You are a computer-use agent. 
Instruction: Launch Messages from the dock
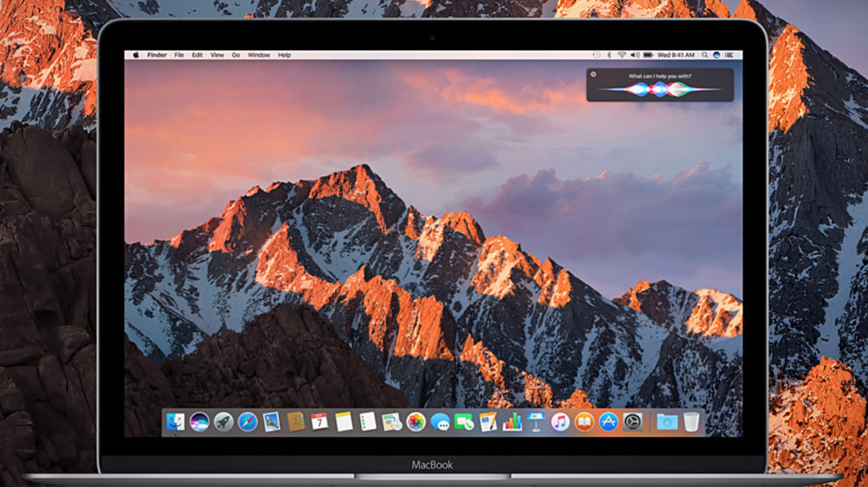tap(439, 422)
